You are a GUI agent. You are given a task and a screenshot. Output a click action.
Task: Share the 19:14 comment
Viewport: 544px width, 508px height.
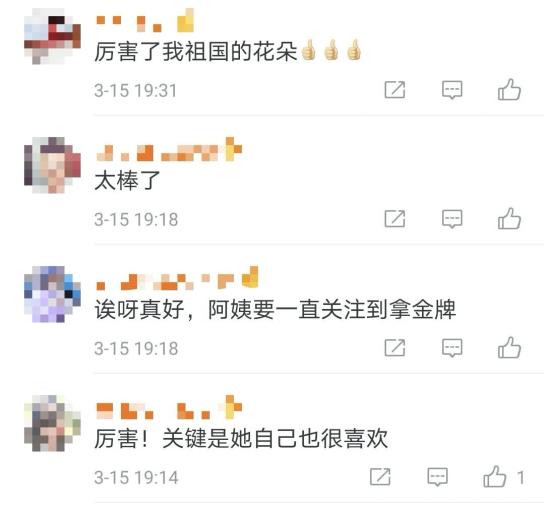point(380,477)
